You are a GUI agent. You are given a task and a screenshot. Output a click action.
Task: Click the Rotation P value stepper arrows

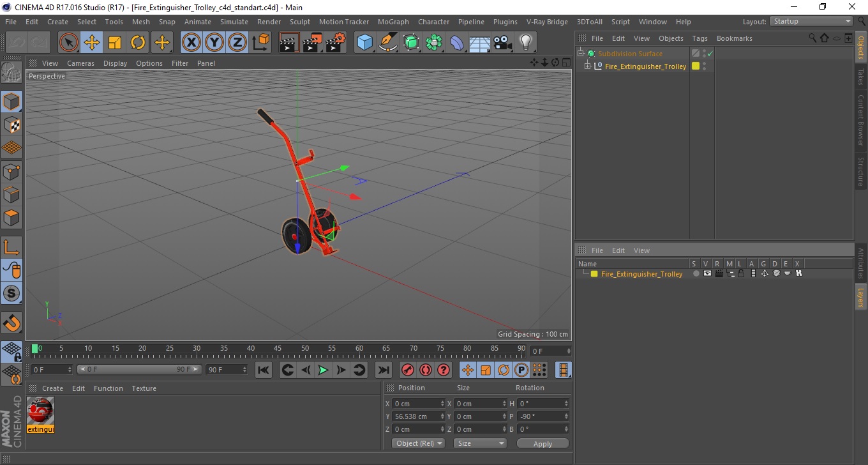[565, 416]
